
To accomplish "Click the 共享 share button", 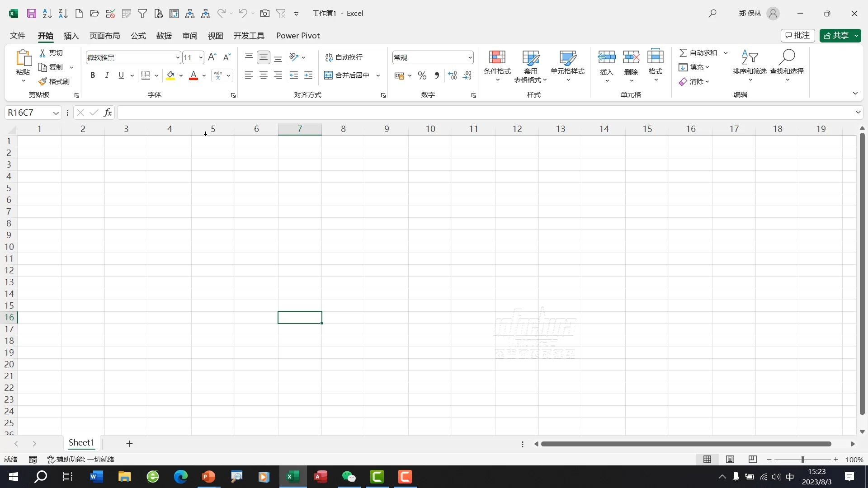I will tap(836, 35).
